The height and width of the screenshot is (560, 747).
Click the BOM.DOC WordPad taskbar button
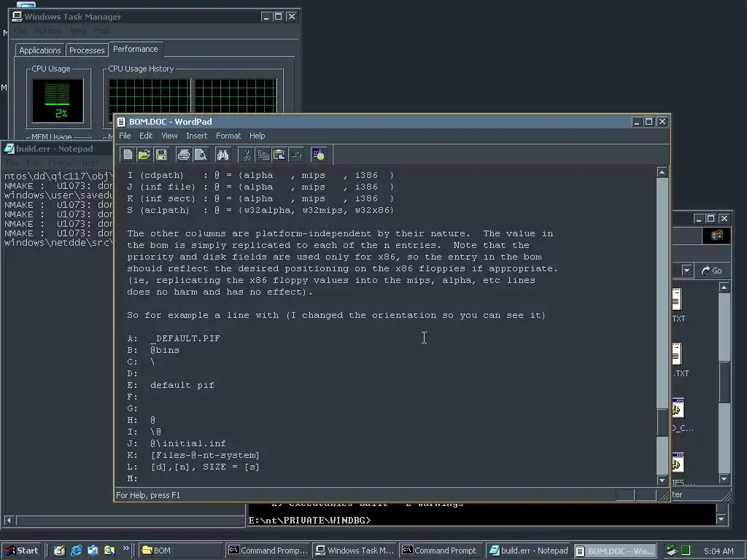[x=615, y=551]
